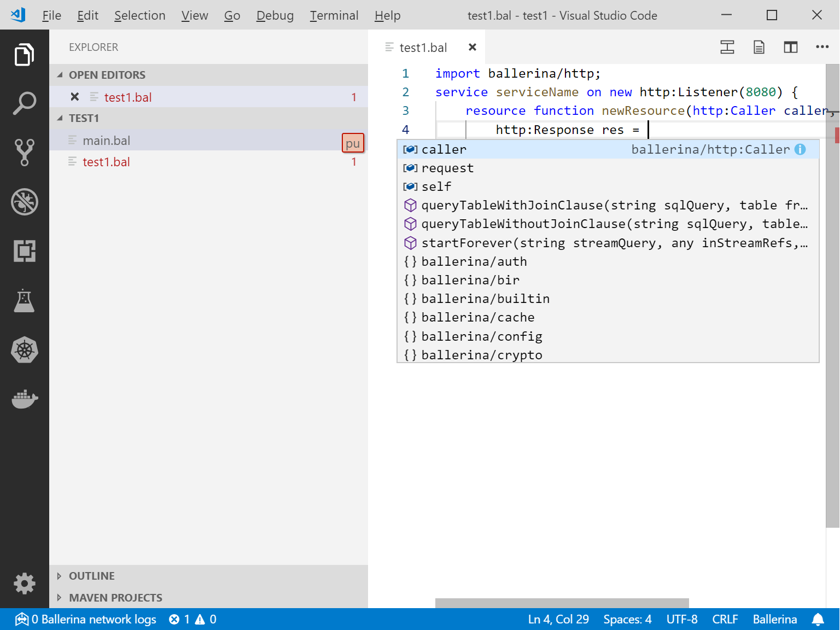This screenshot has height=630, width=840.
Task: Change language mode Ballerina
Action: 775,619
